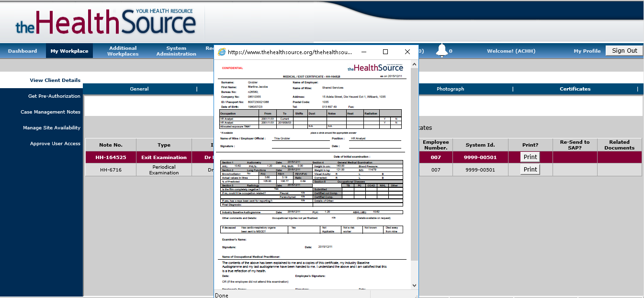Image resolution: width=644 pixels, height=298 pixels.
Task: Open System Administration menu
Action: [176, 51]
